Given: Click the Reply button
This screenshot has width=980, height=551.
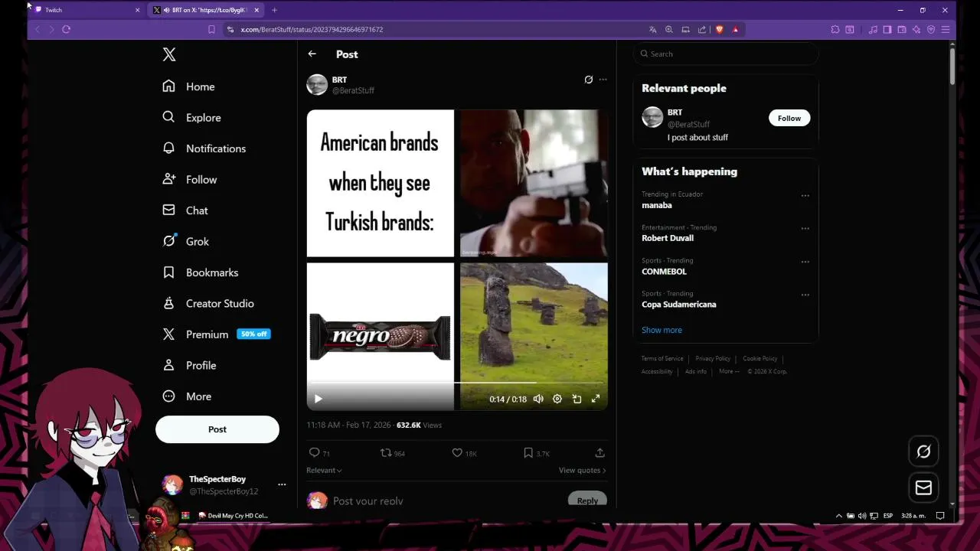Looking at the screenshot, I should [x=587, y=500].
